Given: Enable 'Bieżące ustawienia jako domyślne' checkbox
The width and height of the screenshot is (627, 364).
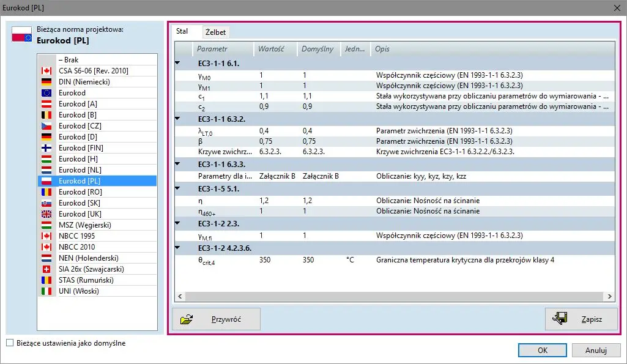Looking at the screenshot, I should pyautogui.click(x=9, y=343).
